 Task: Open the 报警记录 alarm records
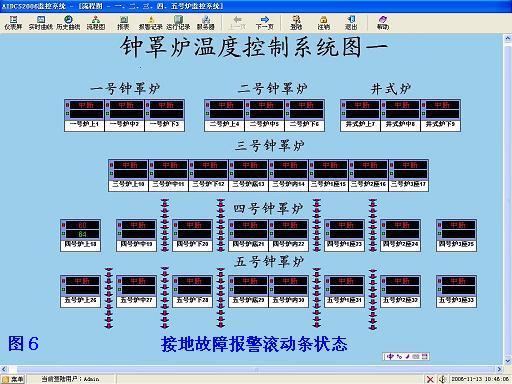(150, 23)
